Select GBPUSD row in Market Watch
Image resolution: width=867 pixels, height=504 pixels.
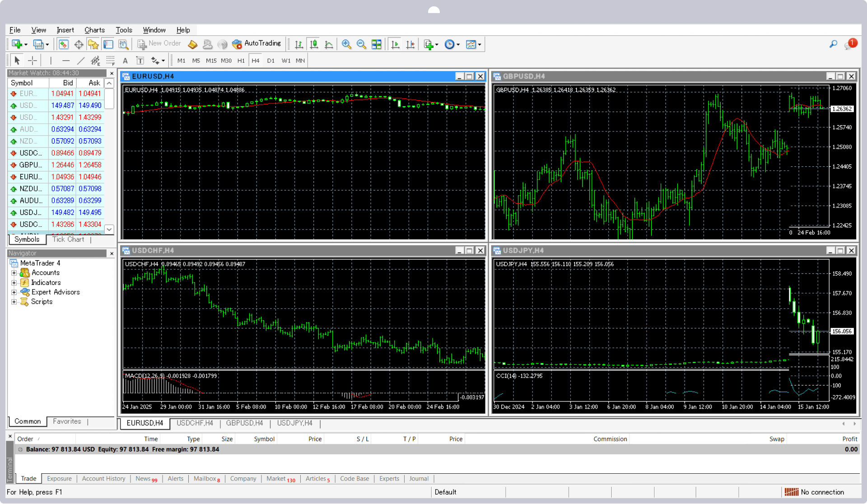56,165
